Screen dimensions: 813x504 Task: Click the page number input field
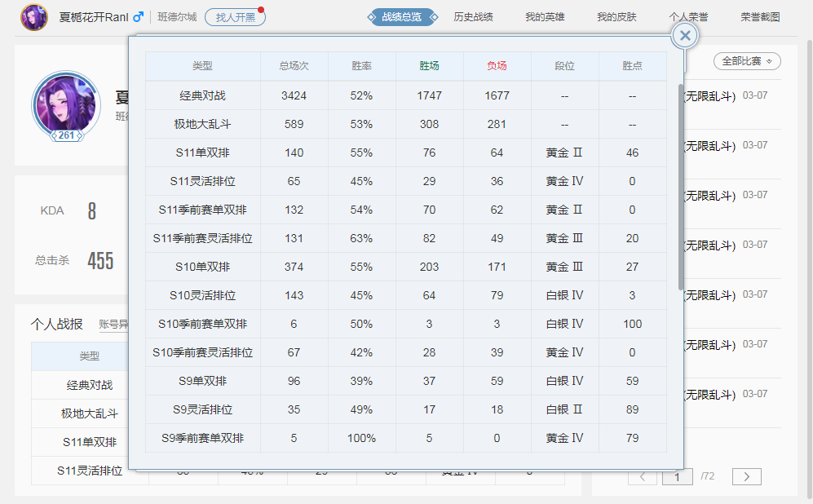[x=677, y=476]
